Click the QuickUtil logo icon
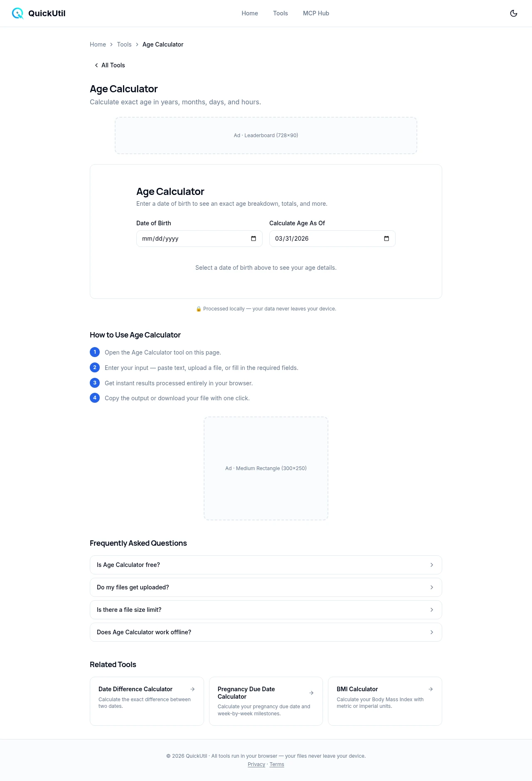The width and height of the screenshot is (532, 781). (x=18, y=13)
